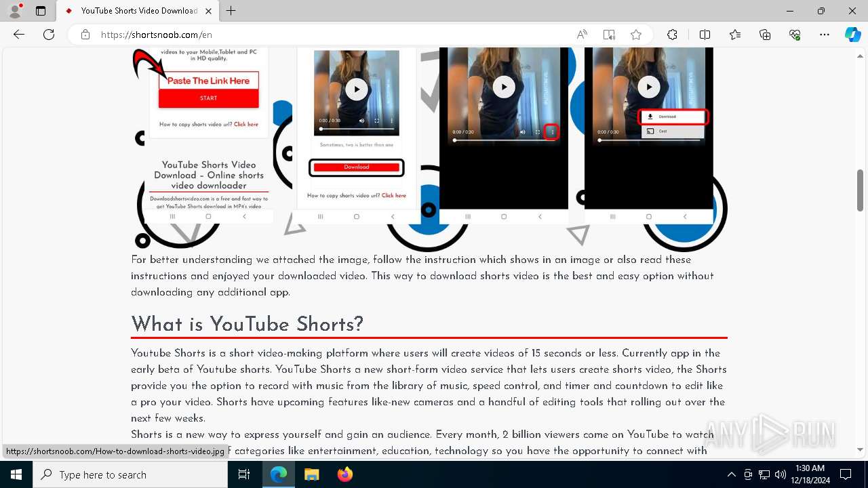Image resolution: width=868 pixels, height=488 pixels.
Task: Click the third step screenshot with menu dots
Action: (x=504, y=136)
